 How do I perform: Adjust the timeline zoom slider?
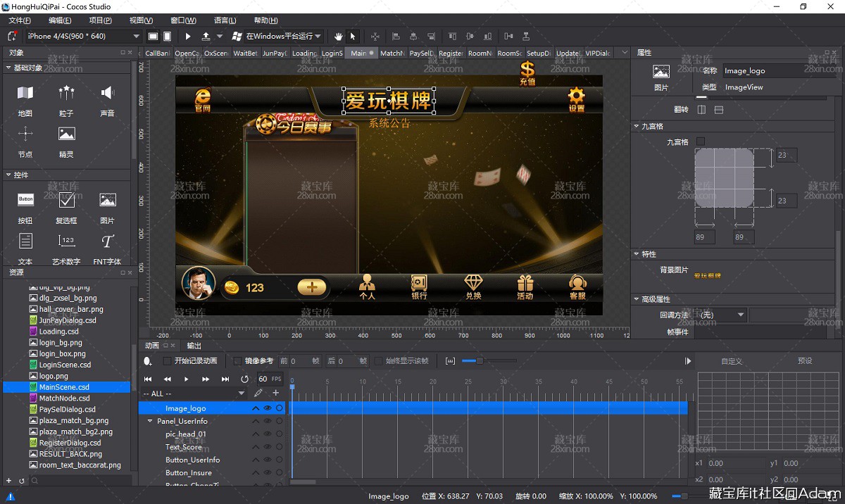[480, 361]
